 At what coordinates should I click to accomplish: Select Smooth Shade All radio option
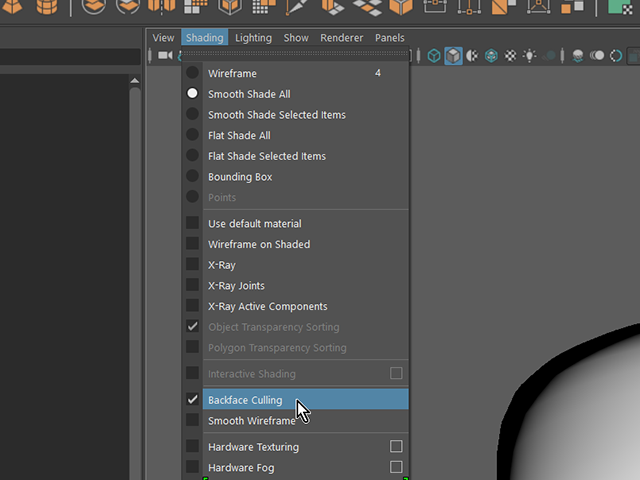[x=295, y=94]
